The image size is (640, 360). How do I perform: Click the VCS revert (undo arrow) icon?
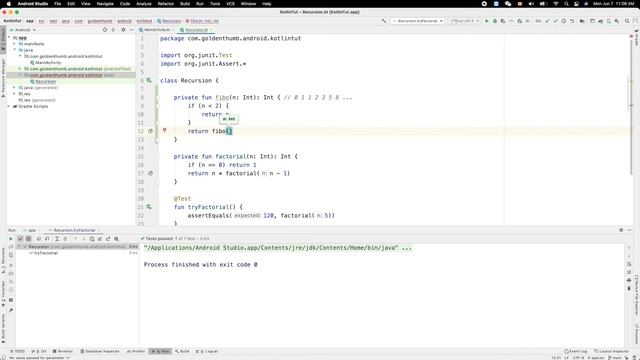click(x=572, y=21)
